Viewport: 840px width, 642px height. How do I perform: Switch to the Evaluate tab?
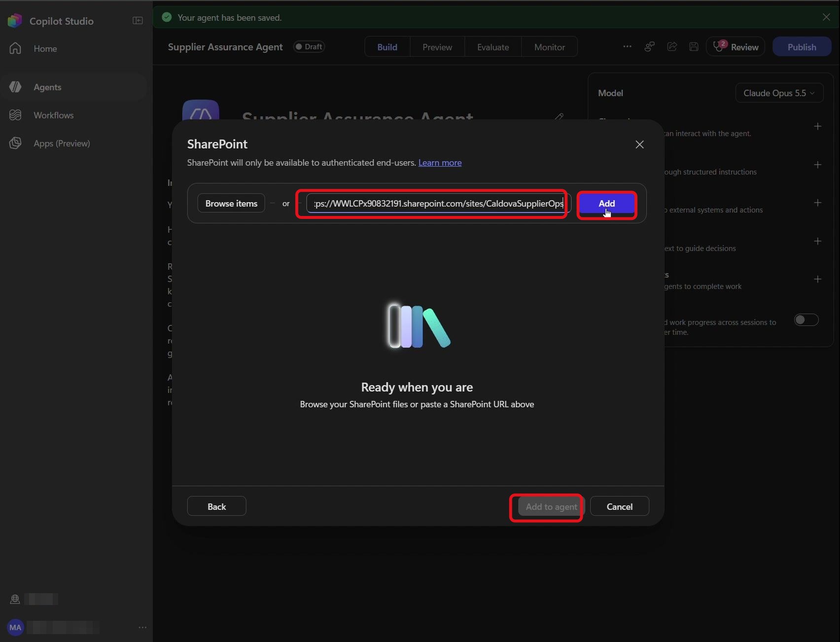pos(493,47)
